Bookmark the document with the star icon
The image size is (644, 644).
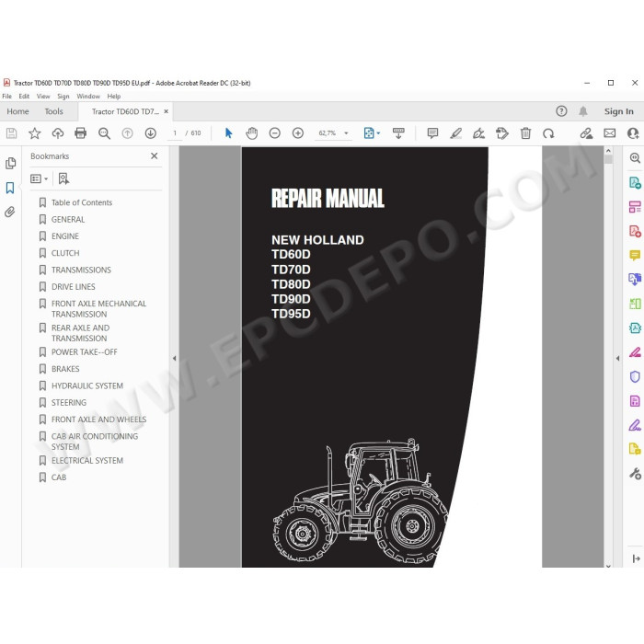35,133
